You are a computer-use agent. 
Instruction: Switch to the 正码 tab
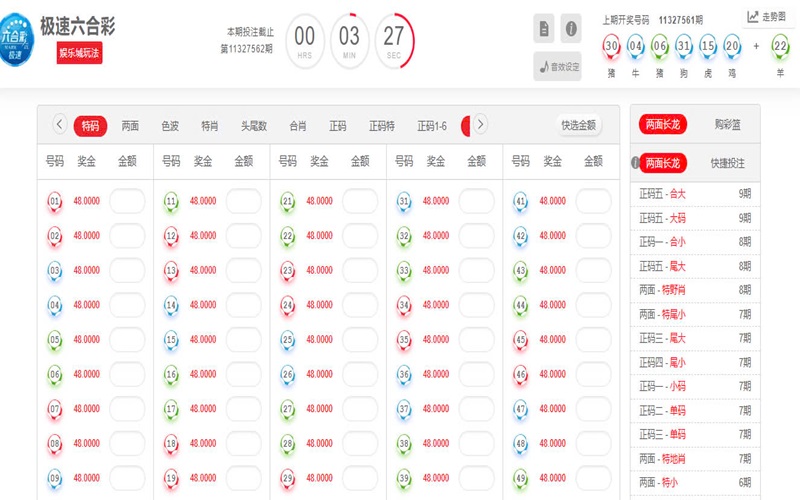coord(337,126)
